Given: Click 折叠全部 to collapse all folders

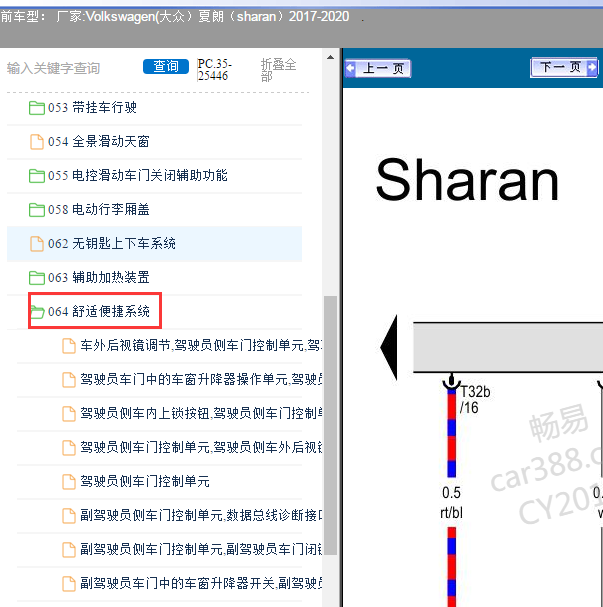Looking at the screenshot, I should pyautogui.click(x=278, y=70).
